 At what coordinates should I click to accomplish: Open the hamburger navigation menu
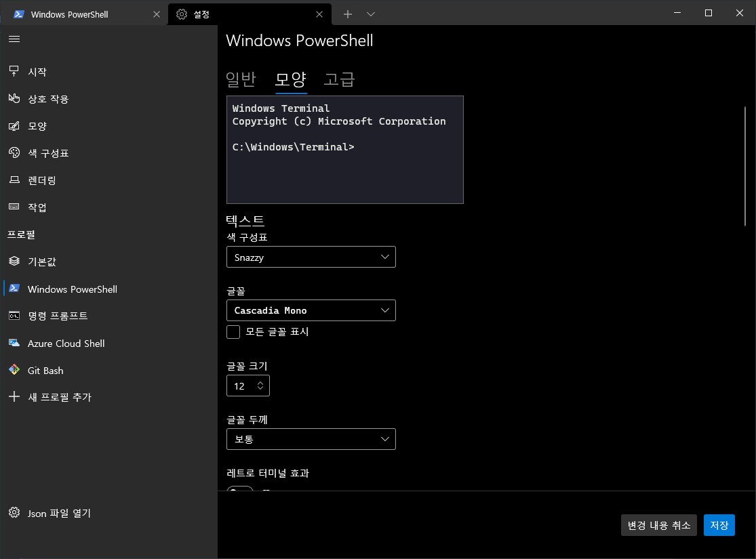coord(14,39)
